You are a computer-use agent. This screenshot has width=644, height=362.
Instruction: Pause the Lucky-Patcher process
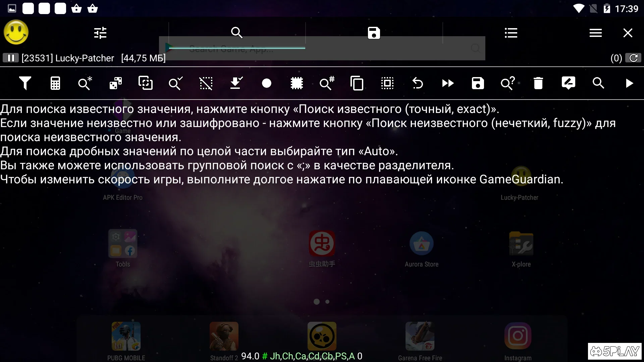pos(11,58)
